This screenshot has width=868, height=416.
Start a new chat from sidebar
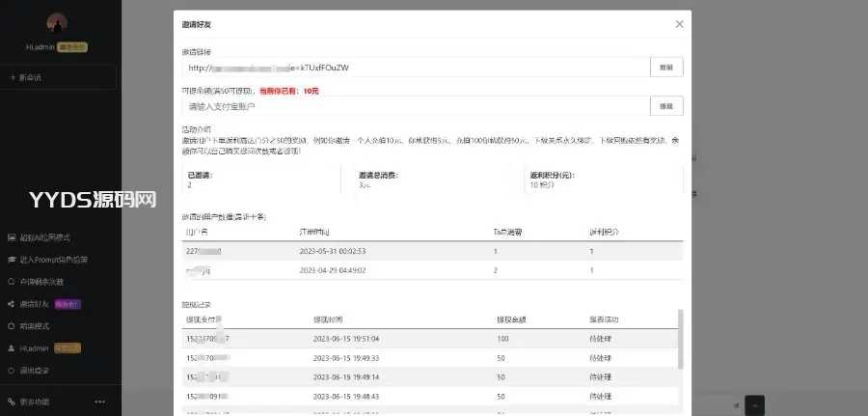pos(39,76)
